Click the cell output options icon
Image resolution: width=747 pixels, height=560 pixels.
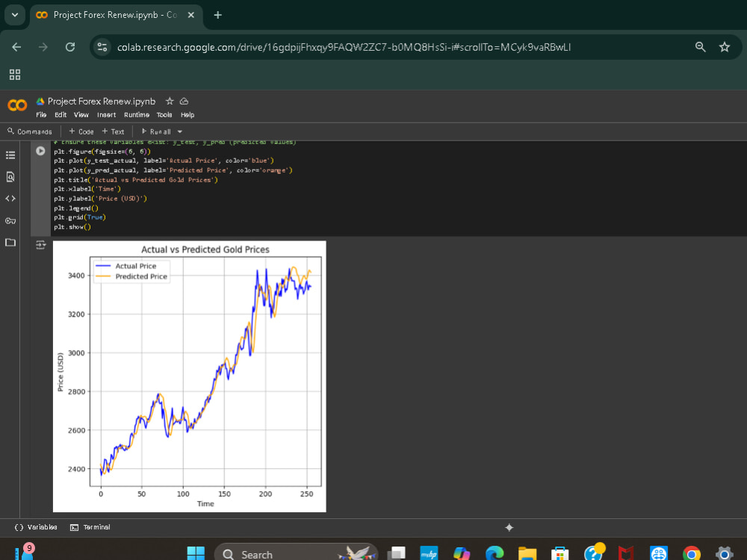[40, 245]
